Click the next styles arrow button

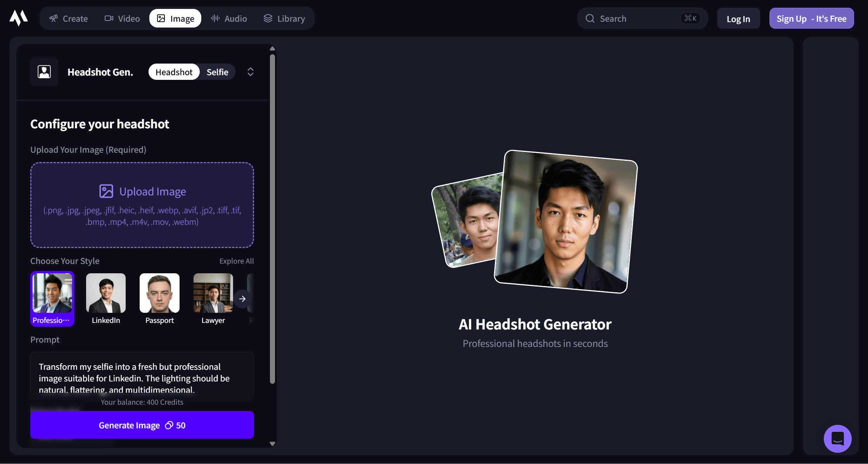(242, 299)
